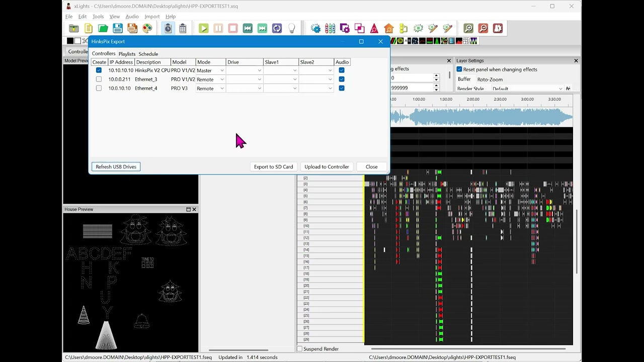Click the stopwatch render icon
The image size is (644, 362).
click(x=168, y=29)
